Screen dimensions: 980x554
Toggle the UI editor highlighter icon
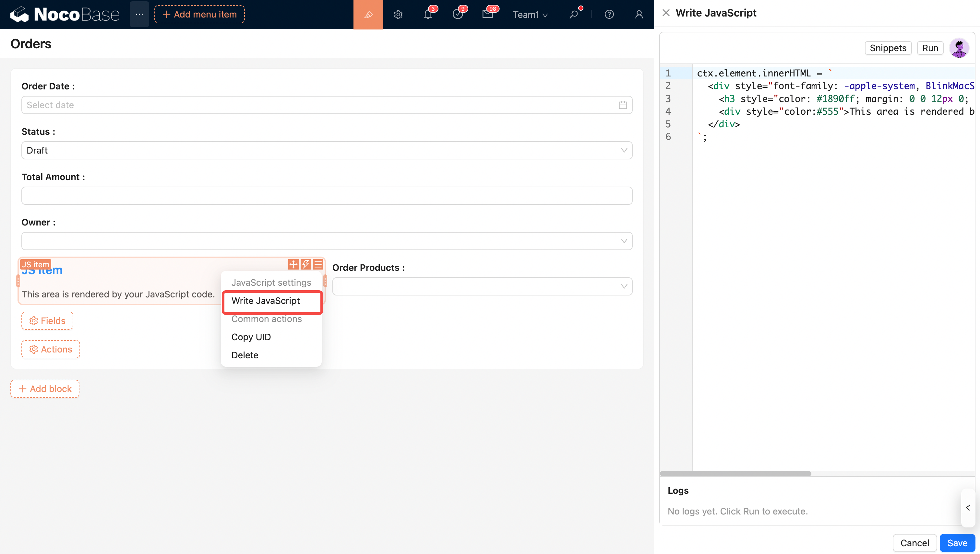pyautogui.click(x=368, y=15)
